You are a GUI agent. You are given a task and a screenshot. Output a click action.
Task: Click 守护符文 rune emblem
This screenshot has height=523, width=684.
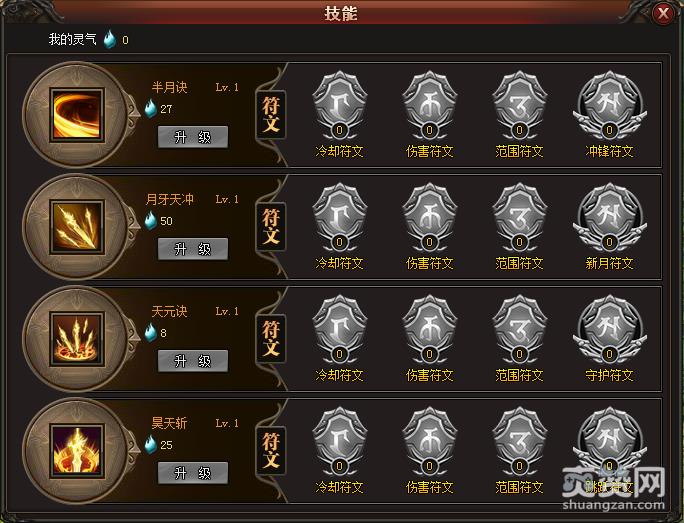point(609,330)
